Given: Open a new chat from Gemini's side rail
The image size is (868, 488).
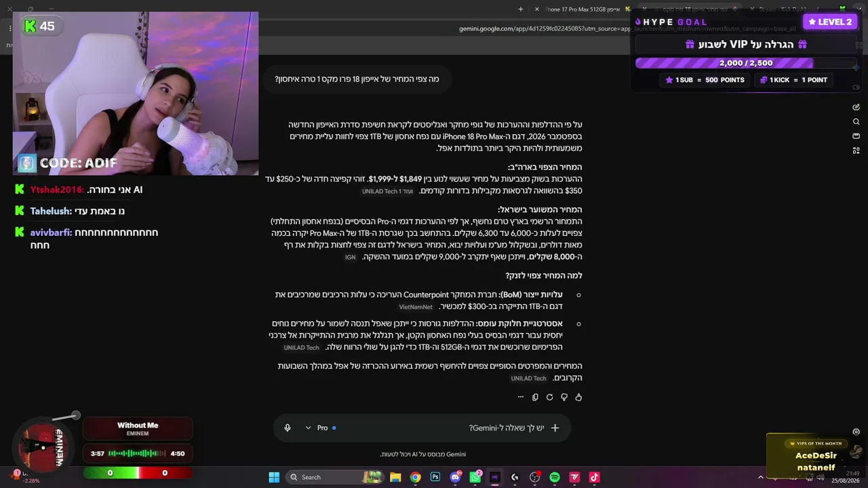Looking at the screenshot, I should 856,107.
